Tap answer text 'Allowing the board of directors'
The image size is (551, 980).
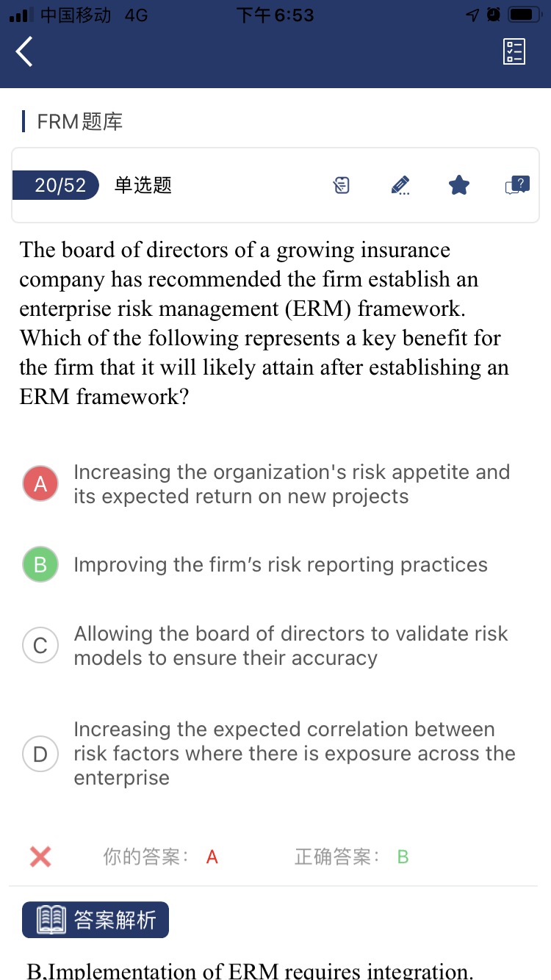coord(291,646)
